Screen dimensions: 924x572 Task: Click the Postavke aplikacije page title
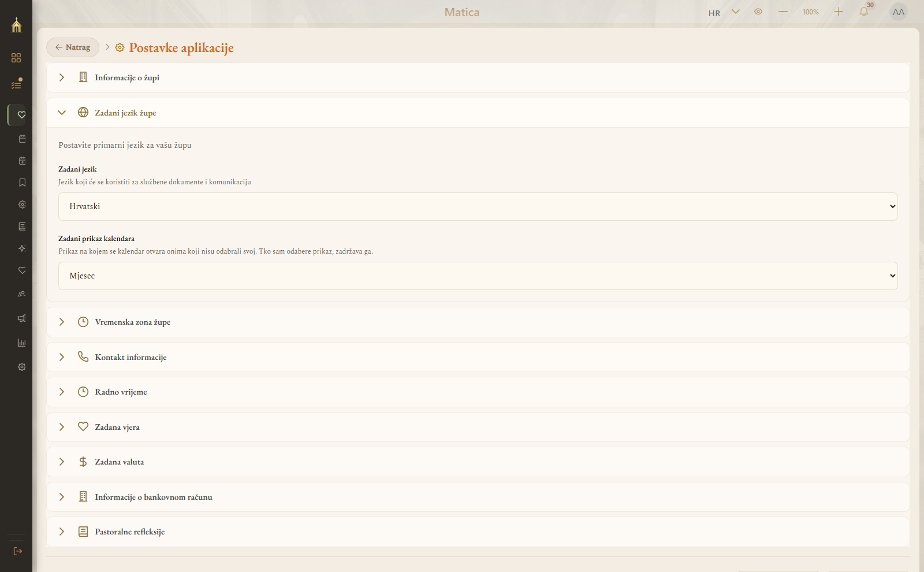click(x=181, y=47)
